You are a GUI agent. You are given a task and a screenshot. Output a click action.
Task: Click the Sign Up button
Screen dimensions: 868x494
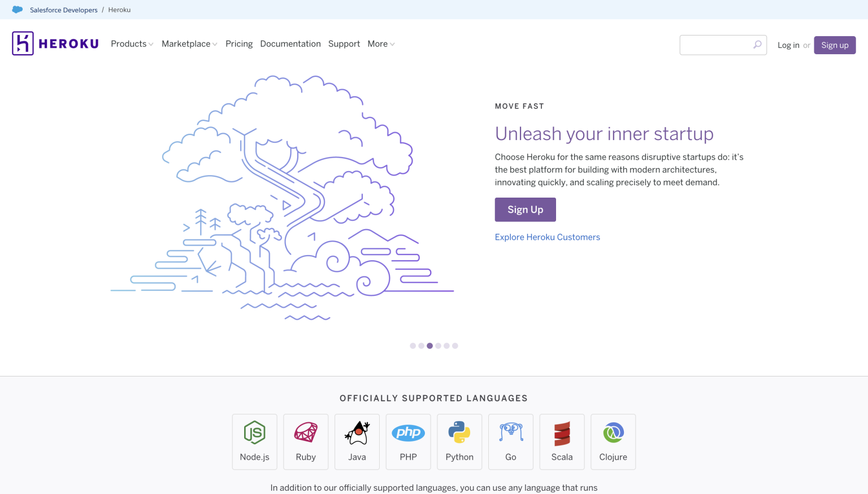click(525, 209)
